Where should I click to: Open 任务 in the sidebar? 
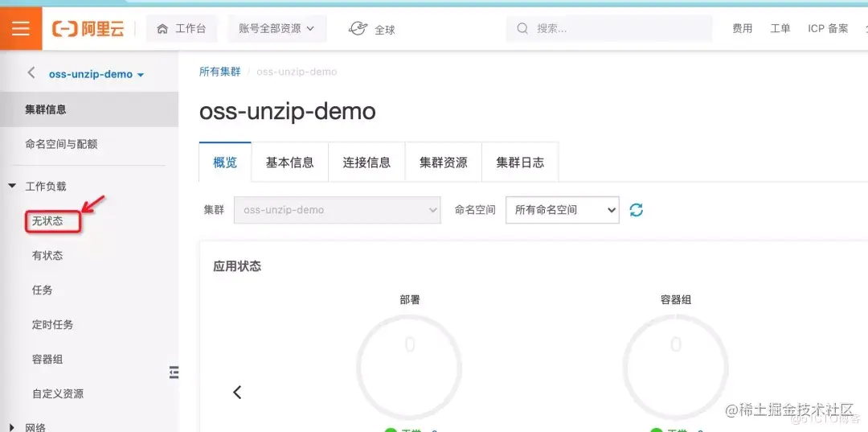tap(42, 290)
